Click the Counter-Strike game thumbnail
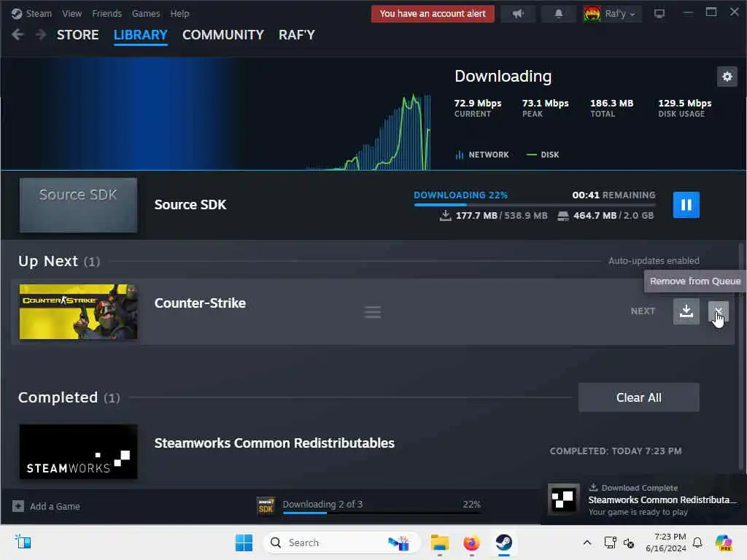The width and height of the screenshot is (747, 560). [x=78, y=312]
